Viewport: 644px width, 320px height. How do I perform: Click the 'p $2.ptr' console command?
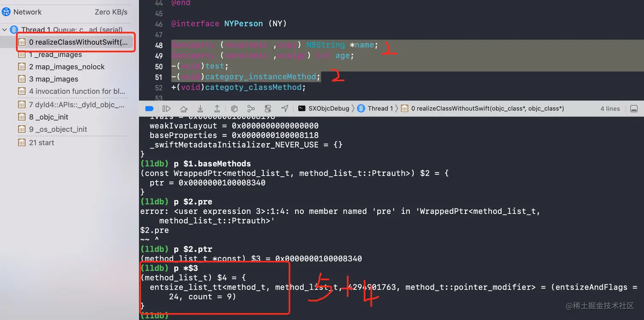(x=193, y=249)
